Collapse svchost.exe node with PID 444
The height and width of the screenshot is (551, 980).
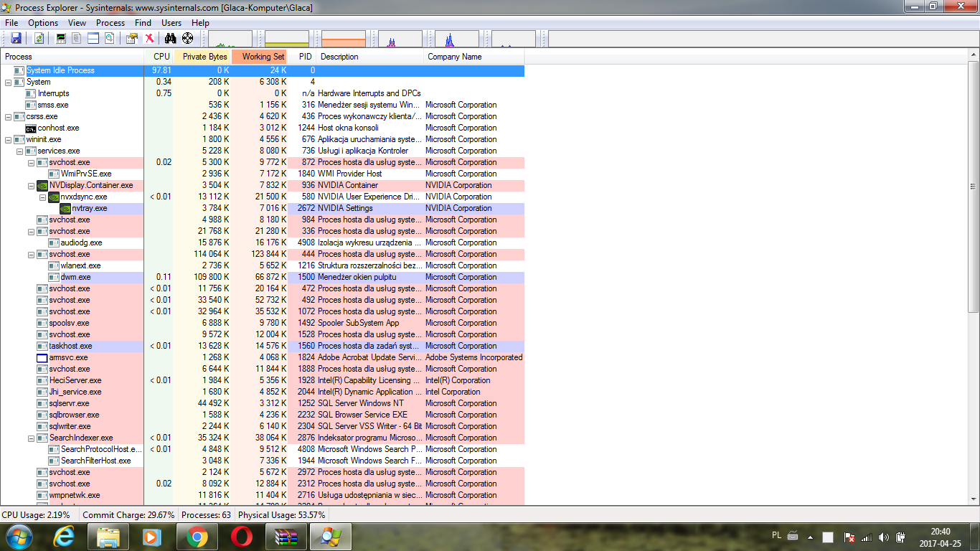click(31, 254)
